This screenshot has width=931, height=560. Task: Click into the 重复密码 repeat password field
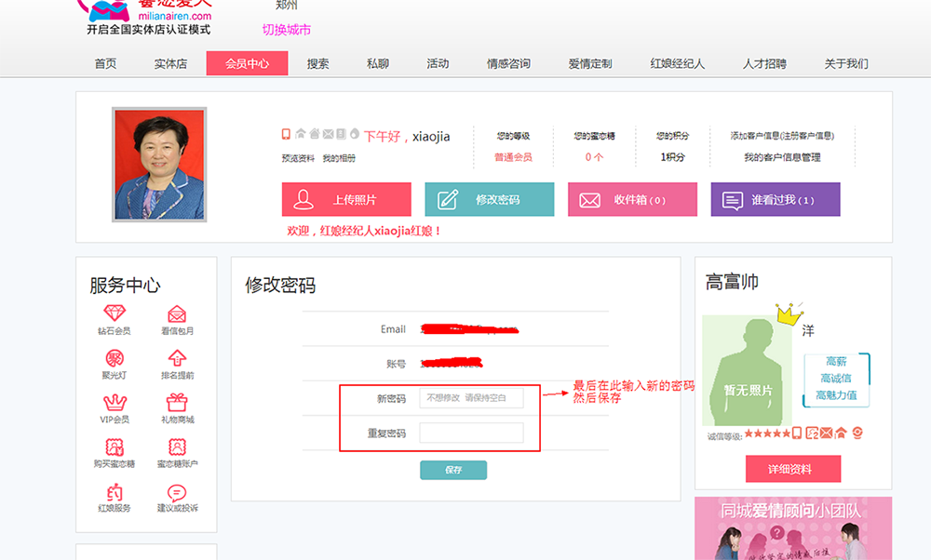click(471, 433)
